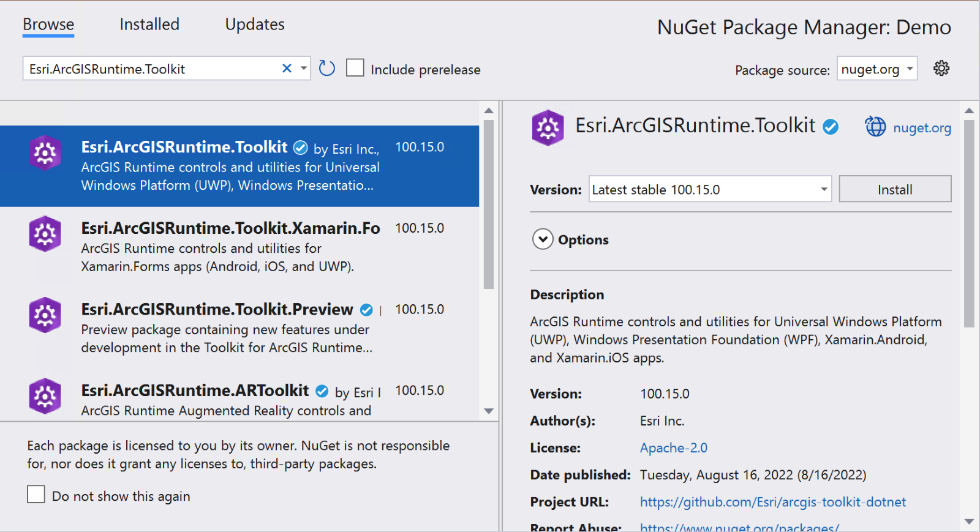Expand the Options section
The image size is (980, 532).
(x=543, y=239)
